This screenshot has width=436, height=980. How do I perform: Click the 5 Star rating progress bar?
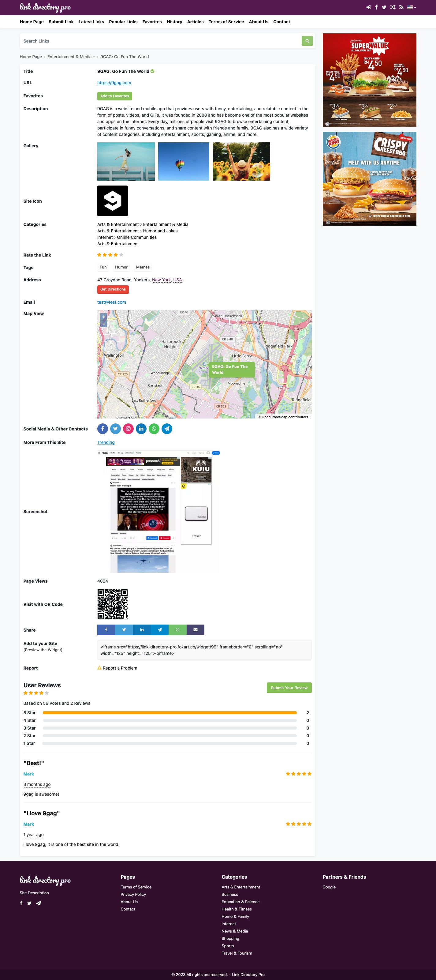pos(170,712)
